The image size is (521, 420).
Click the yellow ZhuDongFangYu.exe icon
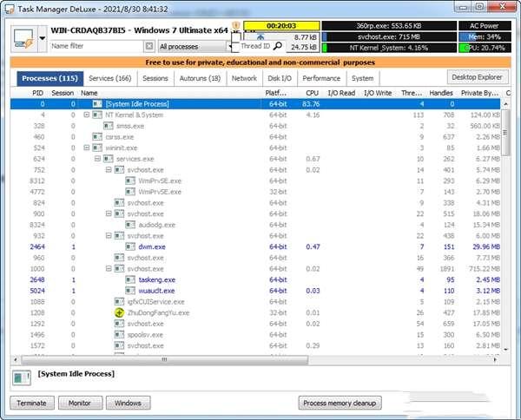coord(119,312)
